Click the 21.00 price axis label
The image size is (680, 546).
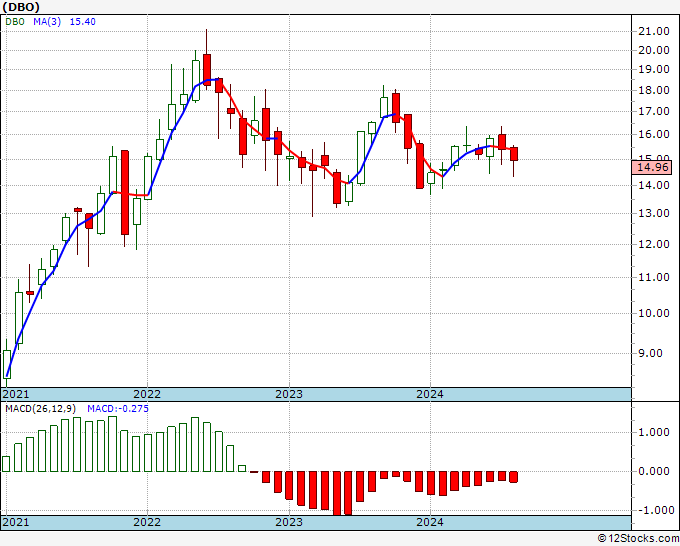(654, 31)
